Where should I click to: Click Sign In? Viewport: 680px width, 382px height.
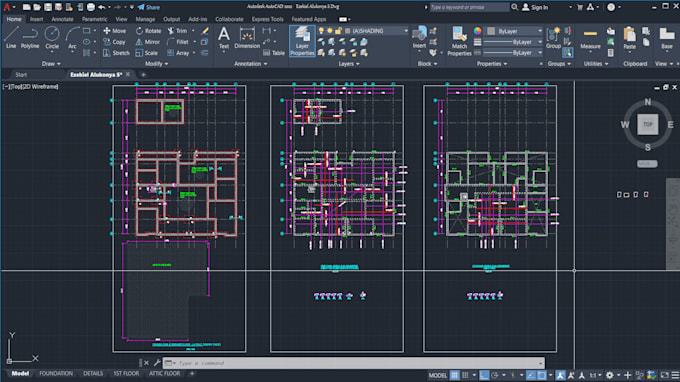[535, 7]
